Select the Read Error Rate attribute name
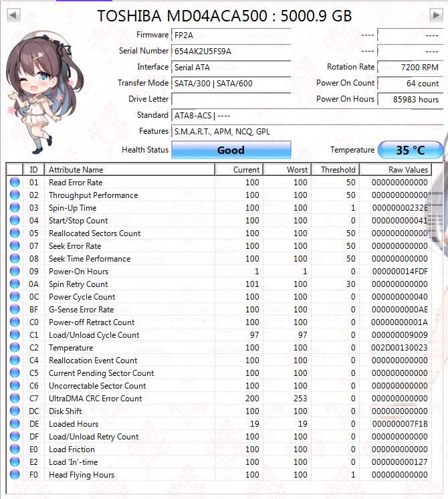 coord(76,183)
